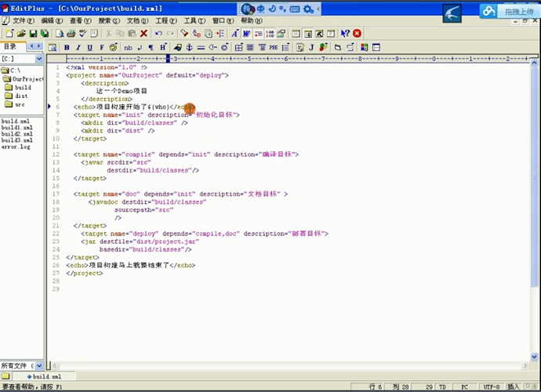Open the 文件 menu
Viewport: 541px width, 392px height.
(24, 20)
